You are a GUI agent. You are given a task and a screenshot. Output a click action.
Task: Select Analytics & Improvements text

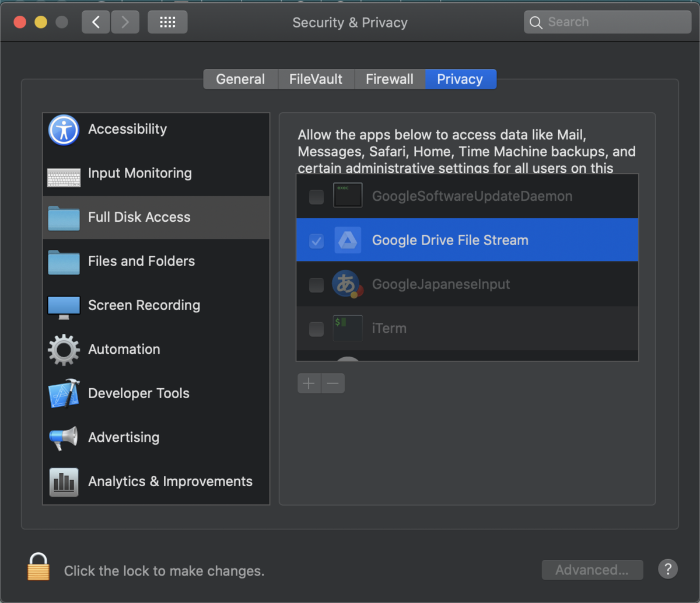tap(170, 482)
